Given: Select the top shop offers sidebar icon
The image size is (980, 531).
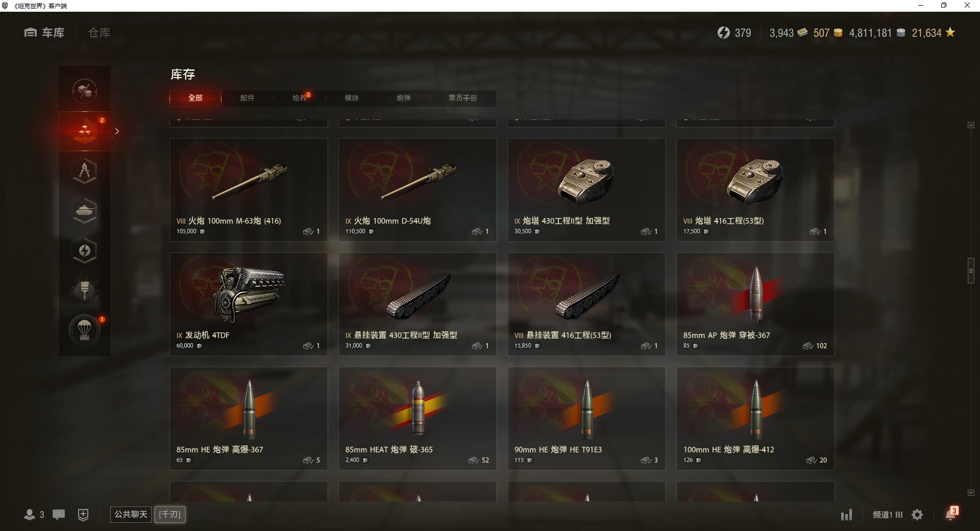Looking at the screenshot, I should click(x=85, y=91).
